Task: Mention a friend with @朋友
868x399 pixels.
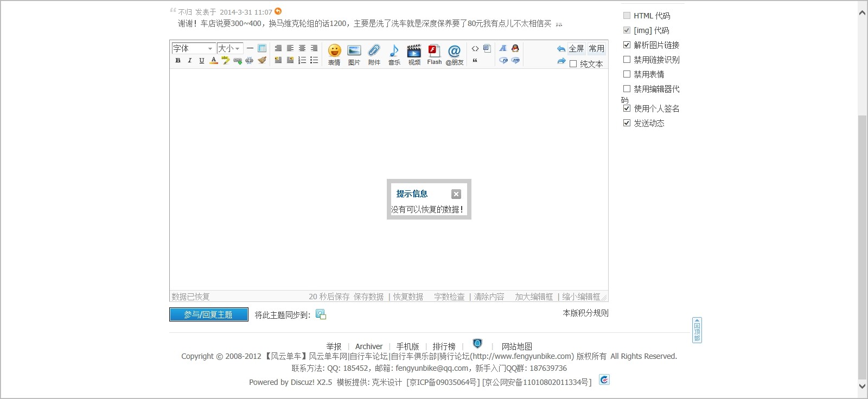Action: coord(455,55)
